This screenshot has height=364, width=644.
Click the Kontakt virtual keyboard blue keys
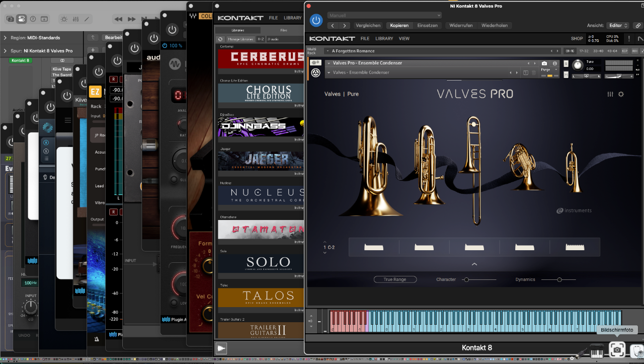(495, 321)
